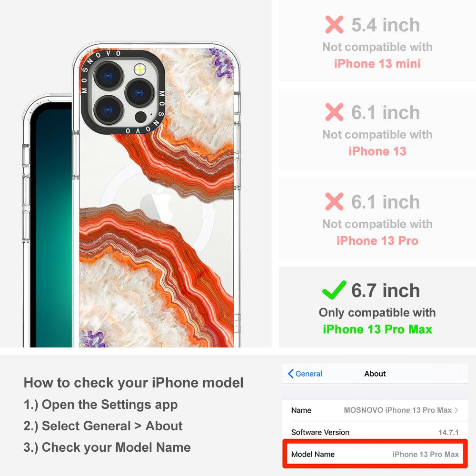Click the 6.7 inch compatibility panel
The width and height of the screenshot is (476, 476).
377,307
